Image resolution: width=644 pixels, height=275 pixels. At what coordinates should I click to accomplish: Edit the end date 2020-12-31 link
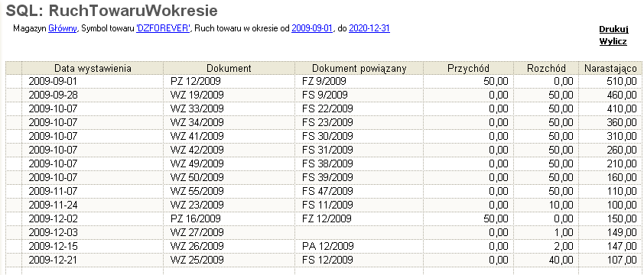[x=369, y=29]
